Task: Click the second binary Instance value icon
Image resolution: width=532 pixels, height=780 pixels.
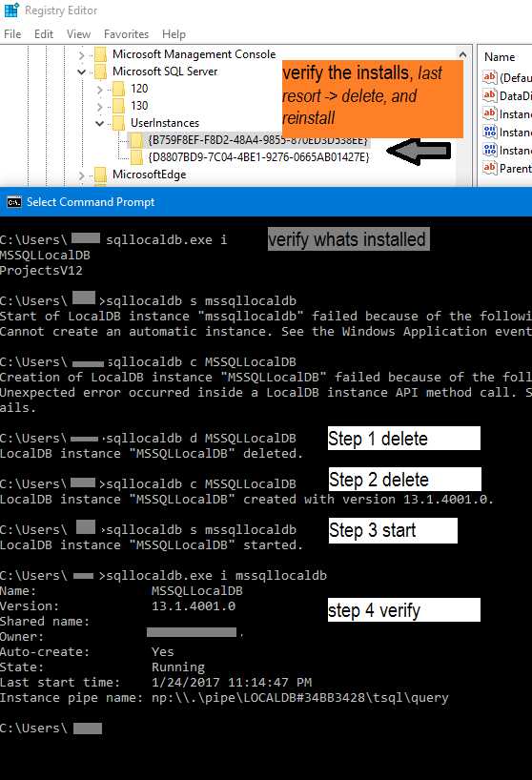Action: point(490,150)
